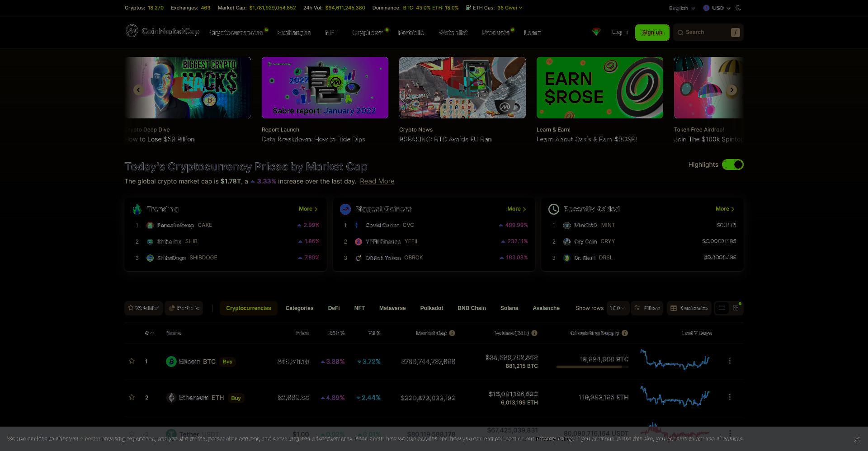Open the Customize button

click(x=689, y=308)
